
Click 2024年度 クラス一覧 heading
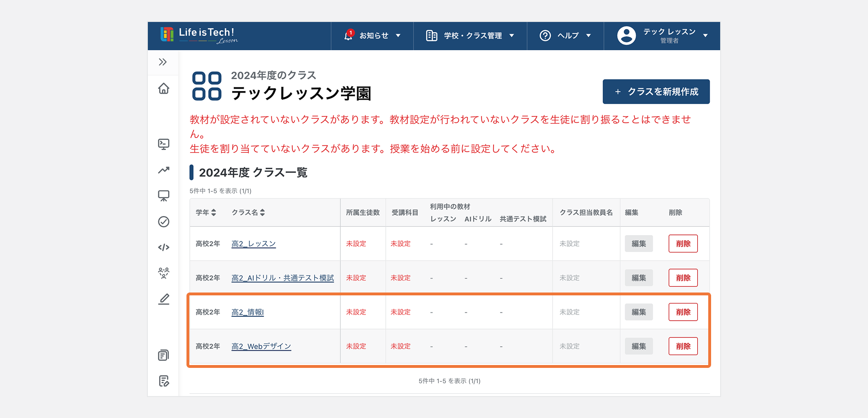coord(253,173)
